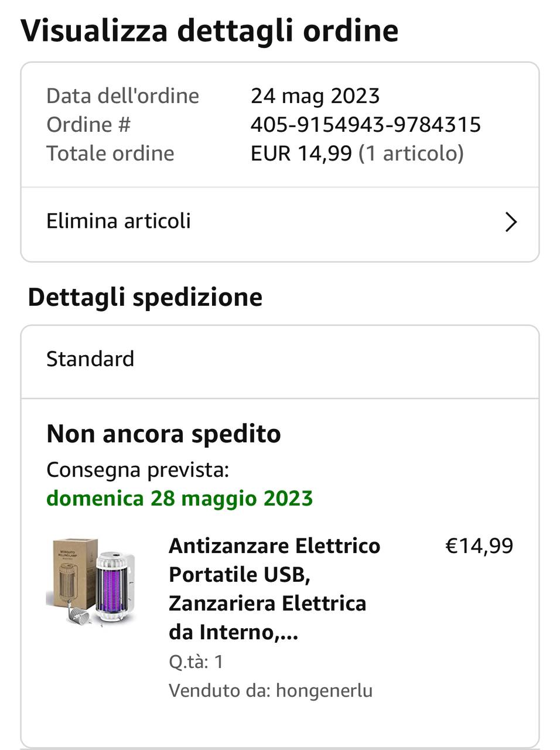Tap the seller name hongenerlu
This screenshot has height=750, width=560.
pyautogui.click(x=324, y=690)
